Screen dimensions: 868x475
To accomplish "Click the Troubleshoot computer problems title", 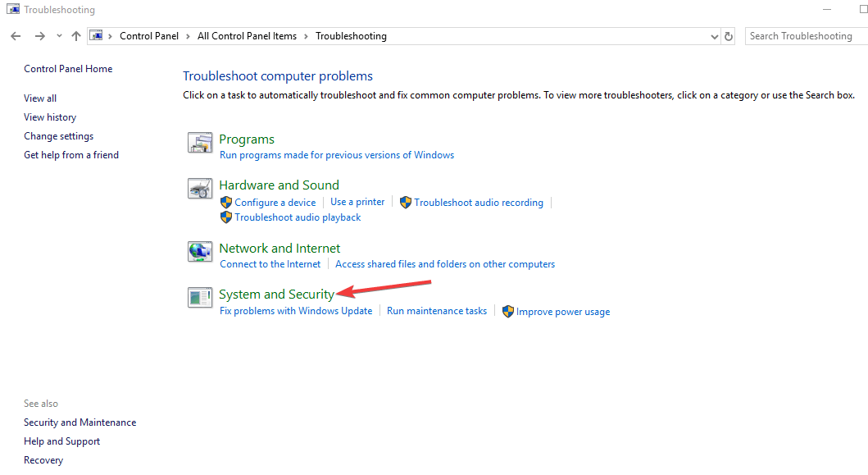I will pyautogui.click(x=278, y=76).
